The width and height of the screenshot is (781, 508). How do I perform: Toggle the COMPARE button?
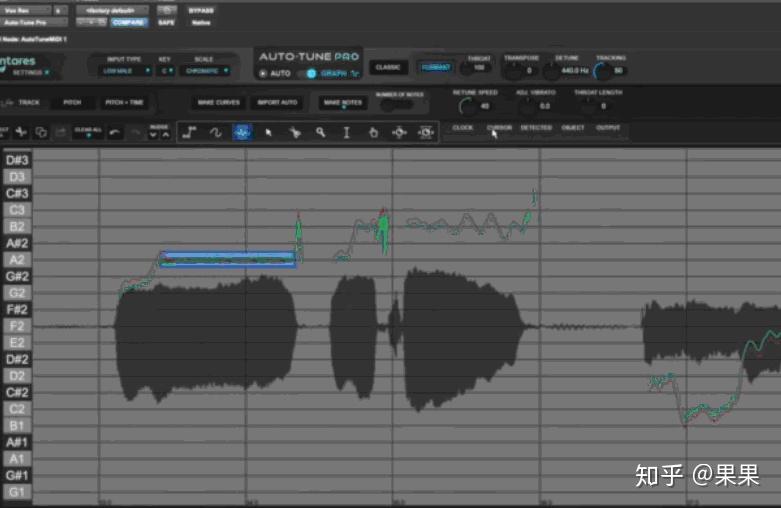click(x=129, y=22)
